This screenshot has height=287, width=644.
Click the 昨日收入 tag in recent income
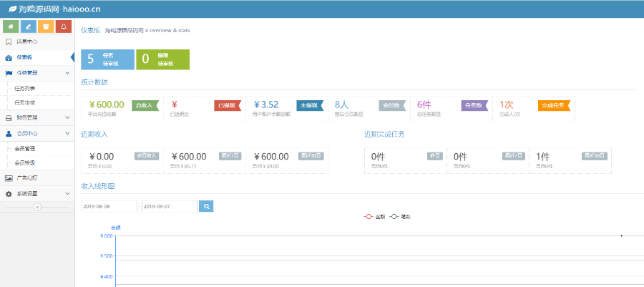pos(147,156)
